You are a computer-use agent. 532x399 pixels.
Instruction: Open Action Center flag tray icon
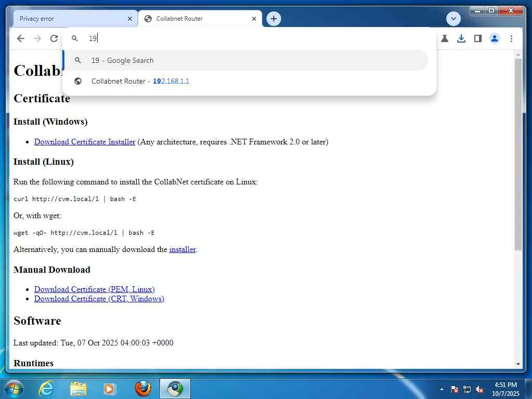pos(455,389)
